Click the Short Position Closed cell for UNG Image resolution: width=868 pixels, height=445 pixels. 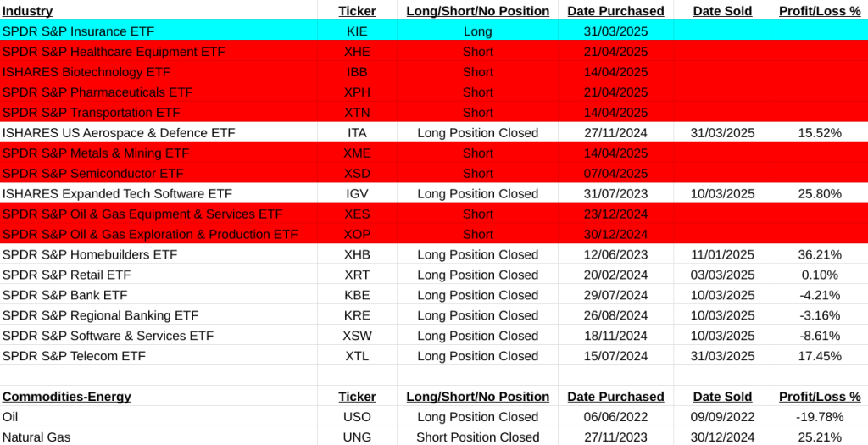coord(477,437)
